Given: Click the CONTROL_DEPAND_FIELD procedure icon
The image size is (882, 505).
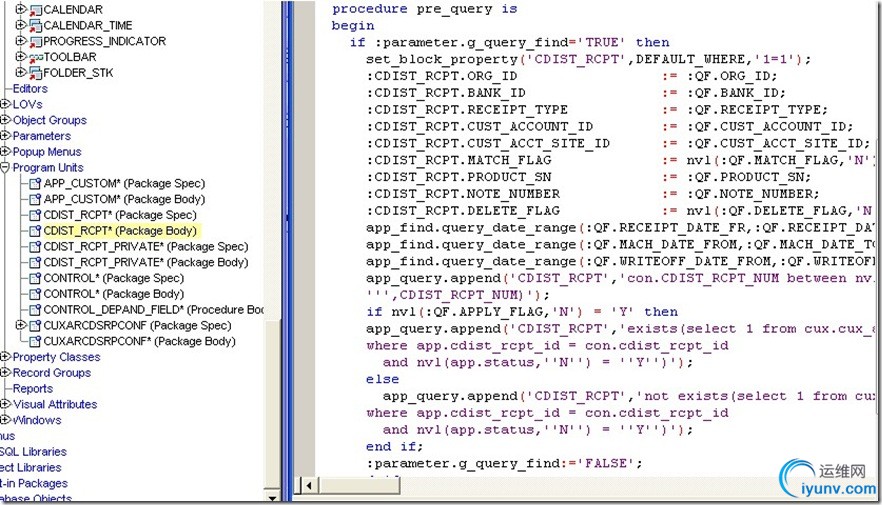Looking at the screenshot, I should pos(35,309).
